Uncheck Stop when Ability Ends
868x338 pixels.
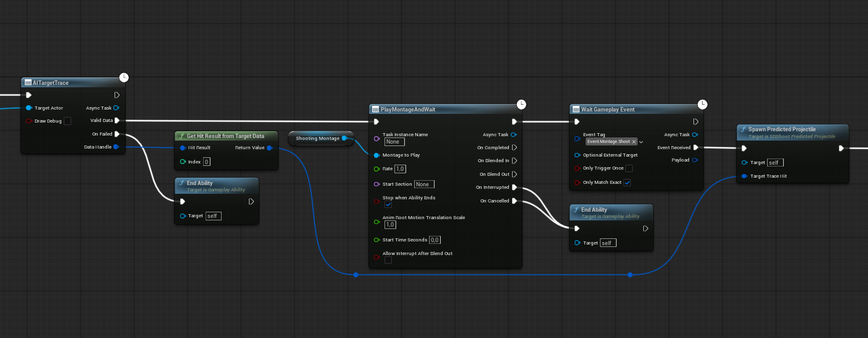point(388,204)
